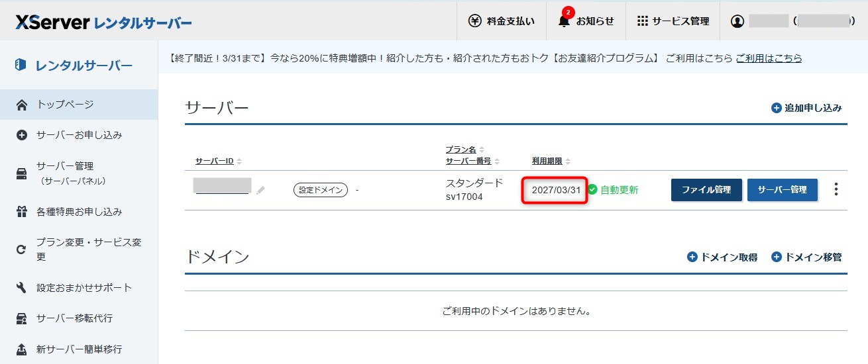The image size is (868, 364).
Task: Click the ご利用はこちら banner link
Action: [769, 58]
